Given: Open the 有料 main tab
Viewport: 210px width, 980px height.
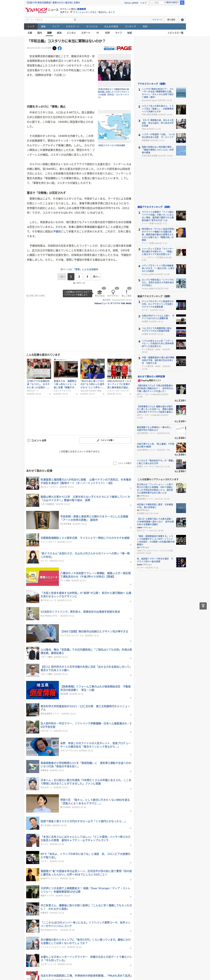Looking at the screenshot, I should pyautogui.click(x=145, y=27).
